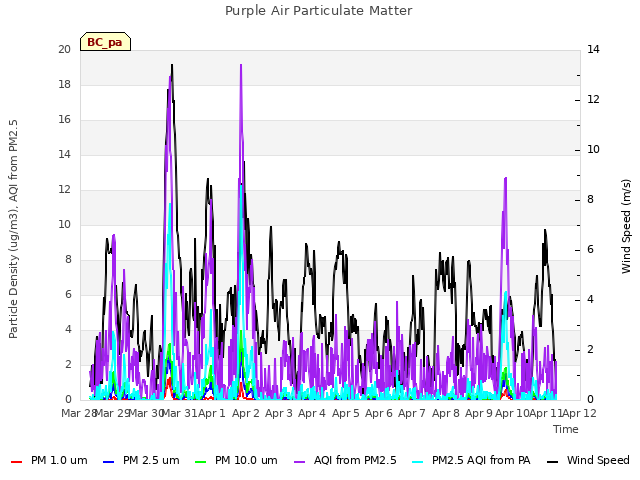Toggle the PM 10.0 um legend entry

[x=236, y=460]
